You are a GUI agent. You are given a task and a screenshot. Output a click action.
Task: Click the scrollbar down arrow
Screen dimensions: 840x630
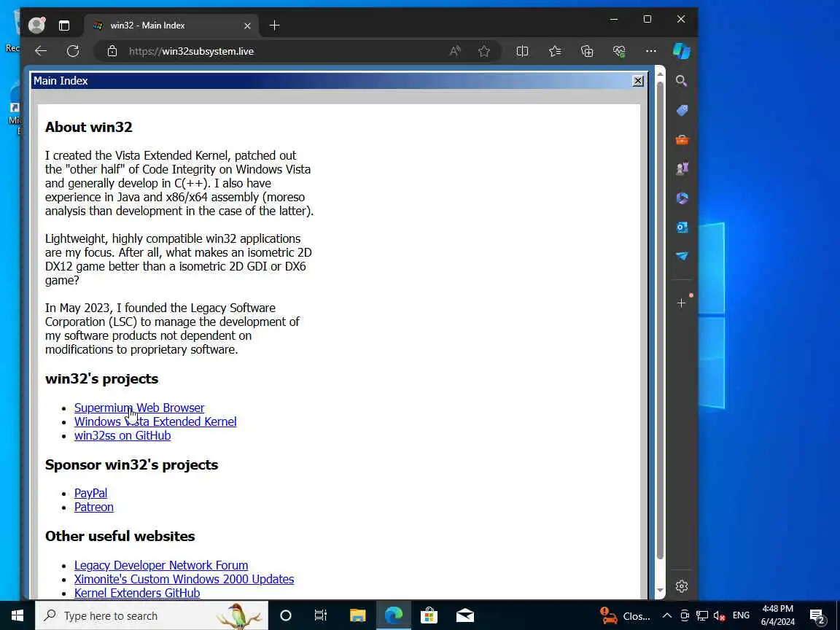point(660,591)
